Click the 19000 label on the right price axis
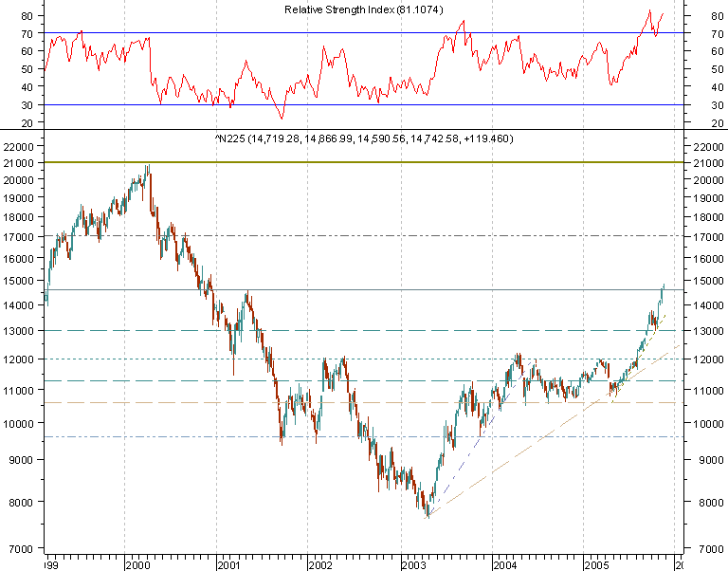 point(708,198)
